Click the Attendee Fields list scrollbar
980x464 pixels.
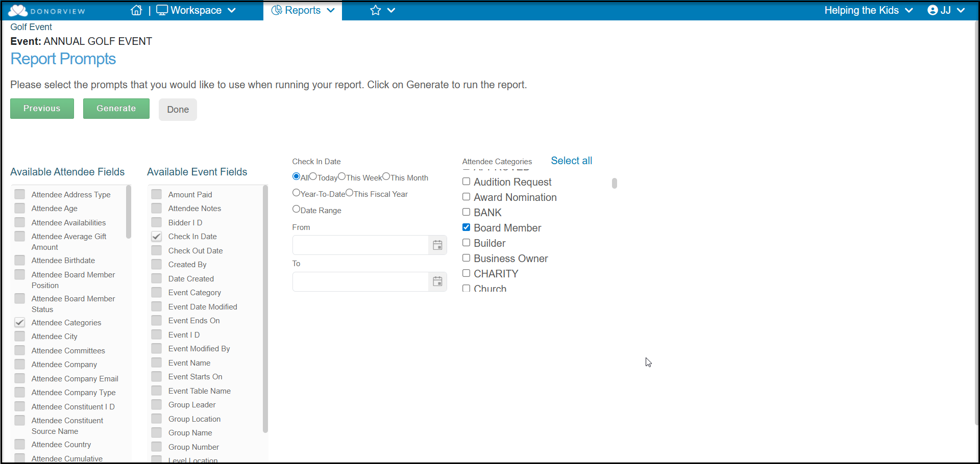(x=129, y=212)
